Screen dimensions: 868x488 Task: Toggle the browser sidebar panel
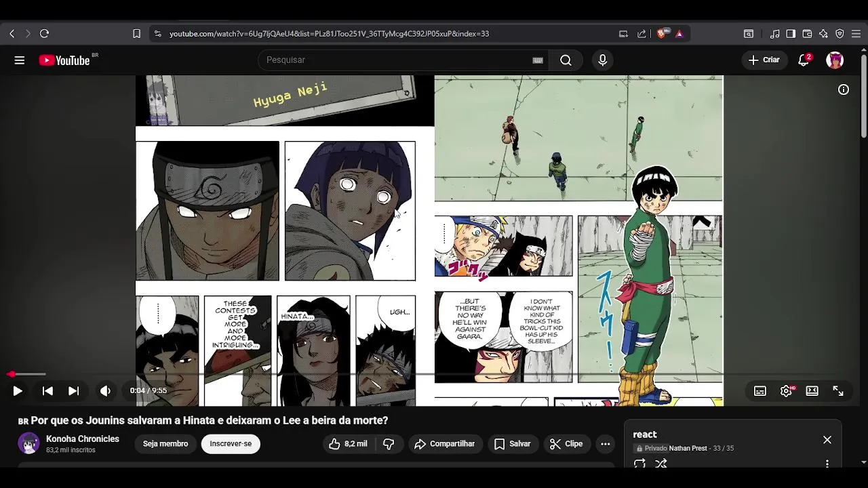pyautogui.click(x=791, y=33)
